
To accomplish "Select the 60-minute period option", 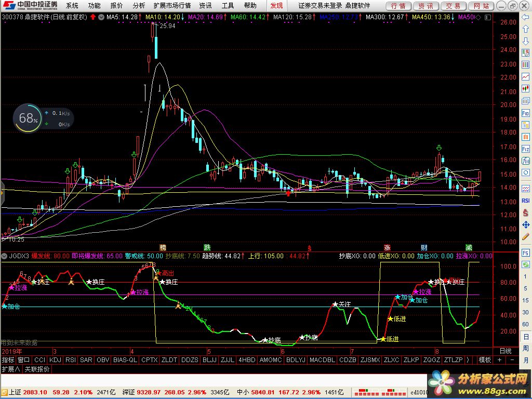I will point(525,324).
